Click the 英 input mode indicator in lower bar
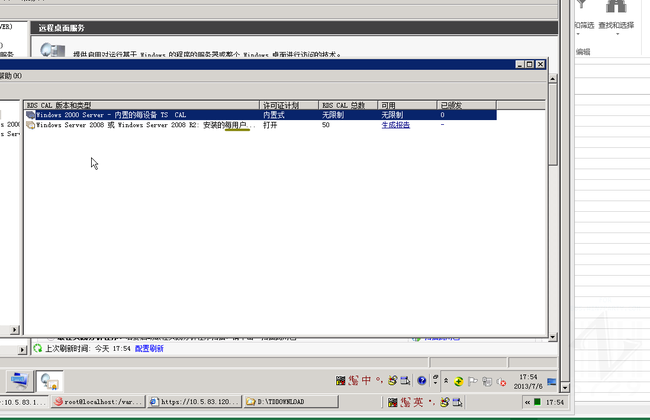This screenshot has width=650, height=420. point(418,402)
